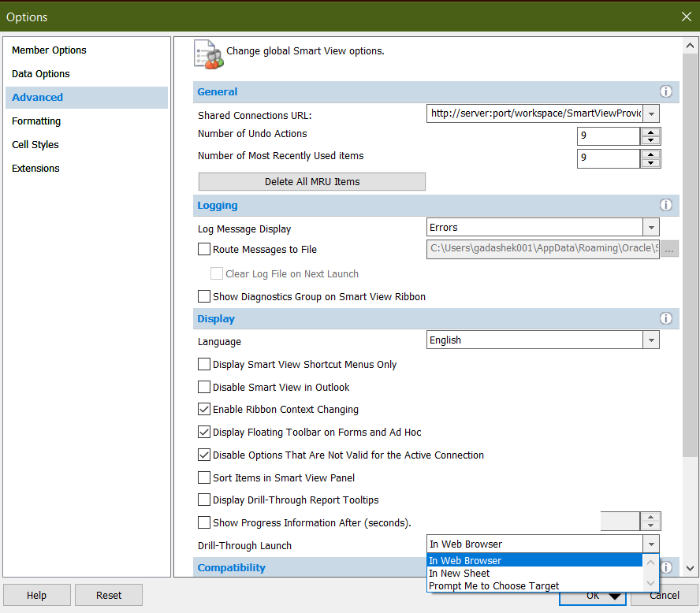Click the info icon in Display header
Screen dimensions: 700x613
[666, 319]
